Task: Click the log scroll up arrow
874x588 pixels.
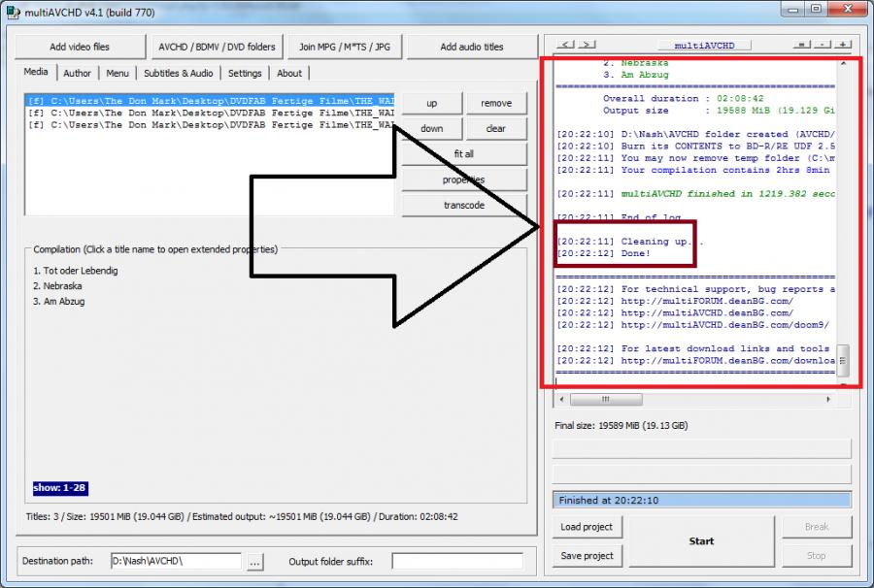Action: [x=843, y=63]
